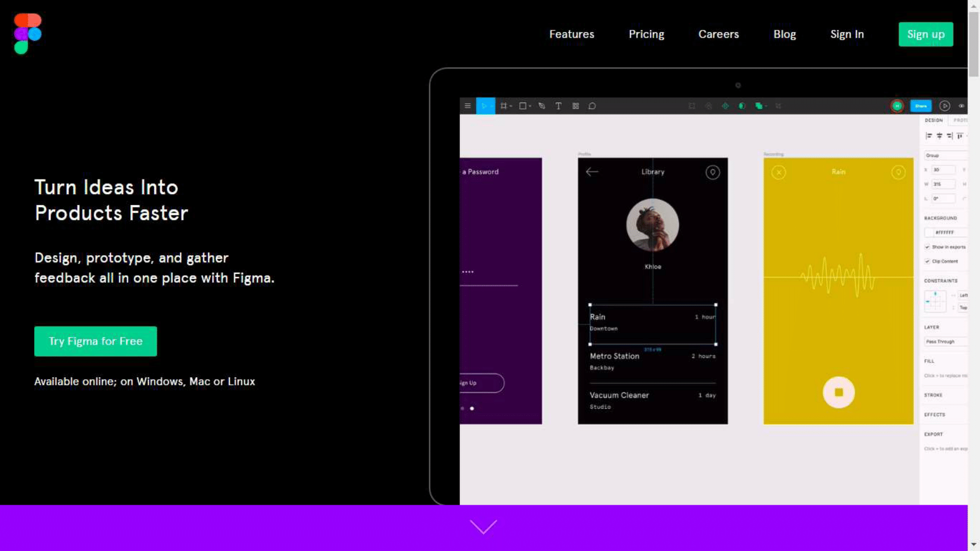Click the Effects section heading

tap(934, 414)
